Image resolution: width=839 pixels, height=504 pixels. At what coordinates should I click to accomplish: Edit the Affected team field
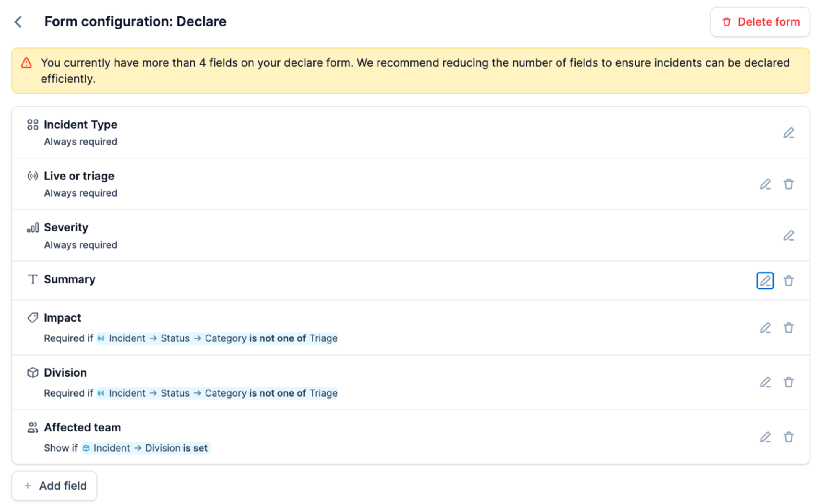pyautogui.click(x=765, y=437)
